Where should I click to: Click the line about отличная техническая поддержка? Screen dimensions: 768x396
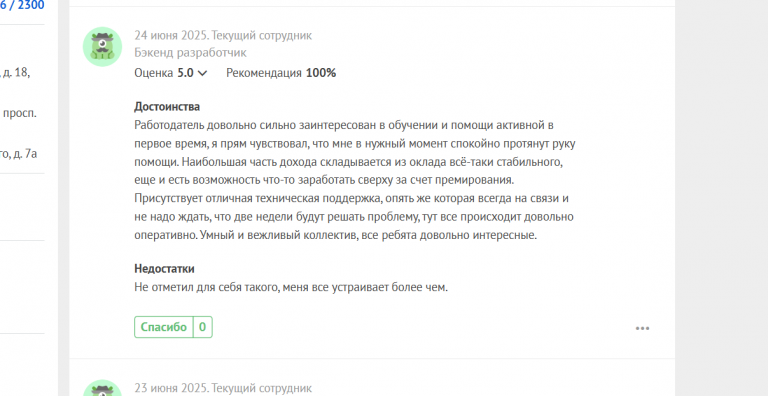352,198
